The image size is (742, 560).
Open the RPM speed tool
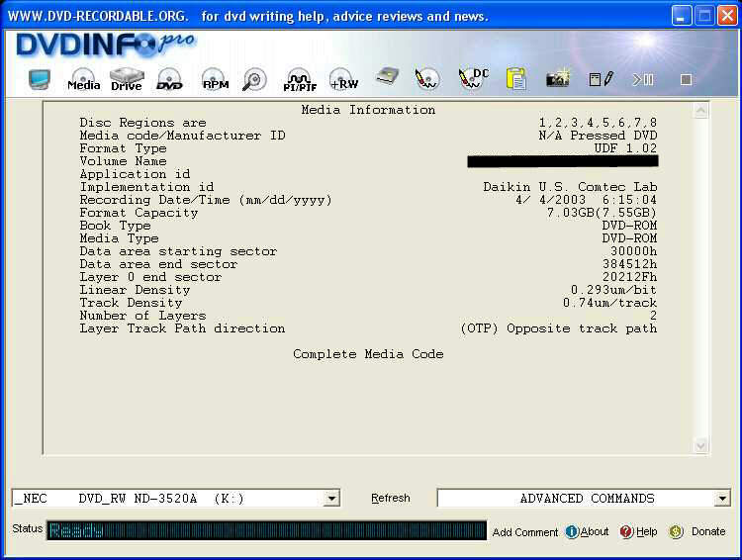click(216, 79)
